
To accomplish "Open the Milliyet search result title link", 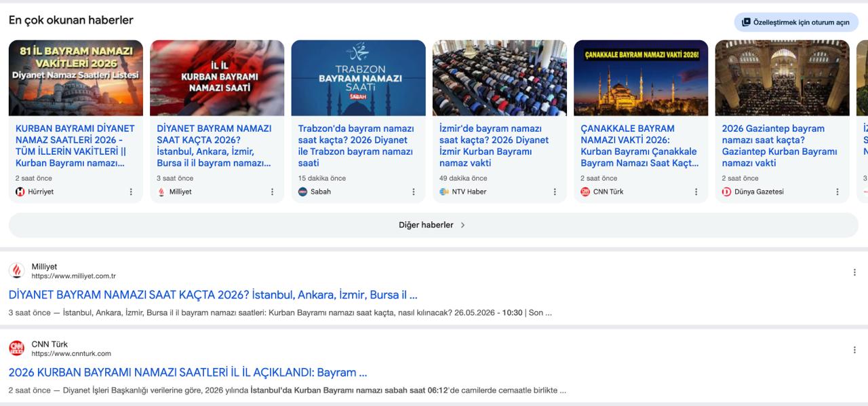I will (x=213, y=295).
